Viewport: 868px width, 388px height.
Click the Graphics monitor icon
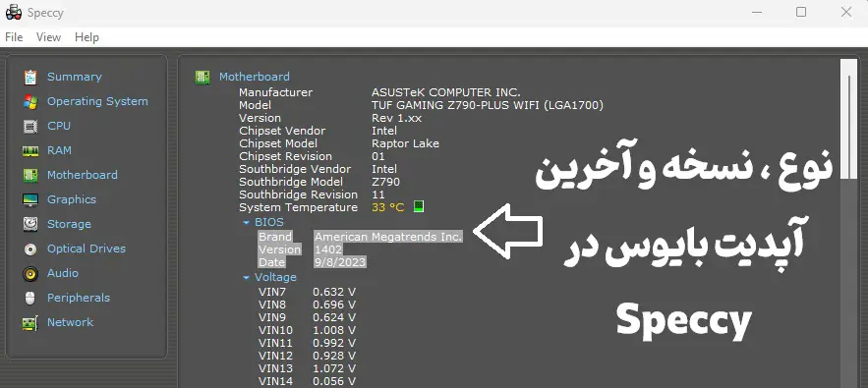point(30,199)
